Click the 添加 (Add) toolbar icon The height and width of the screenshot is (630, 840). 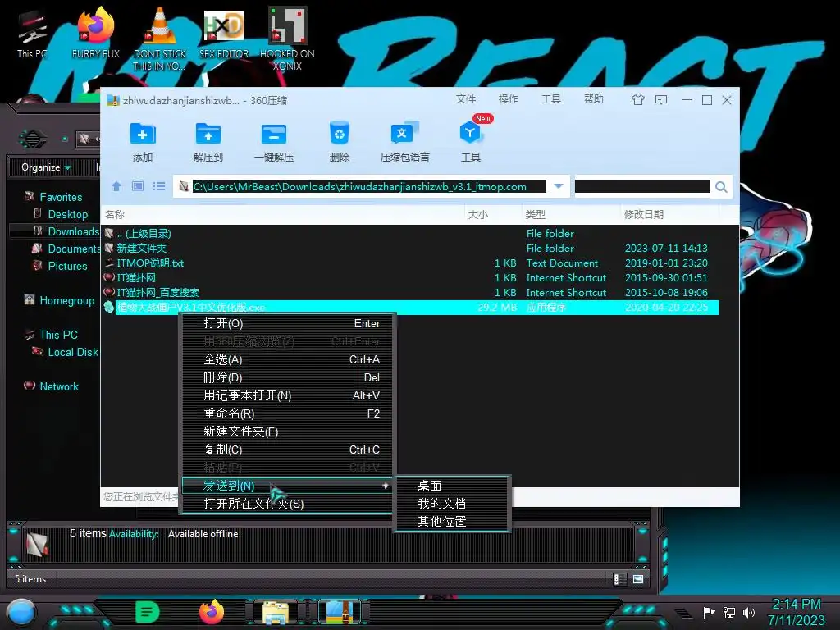143,134
